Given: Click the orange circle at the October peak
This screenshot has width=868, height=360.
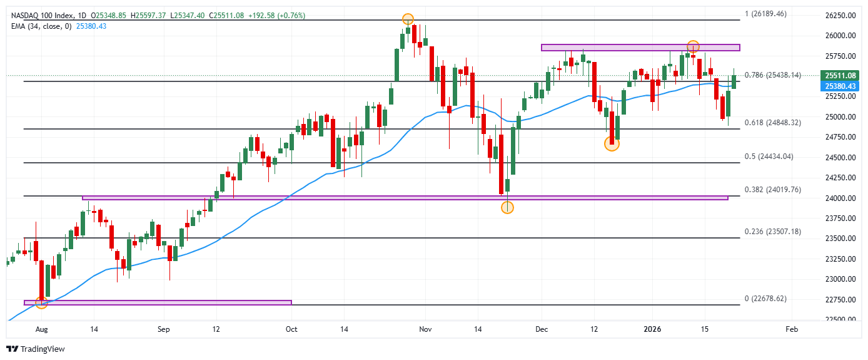Looking at the screenshot, I should (408, 19).
